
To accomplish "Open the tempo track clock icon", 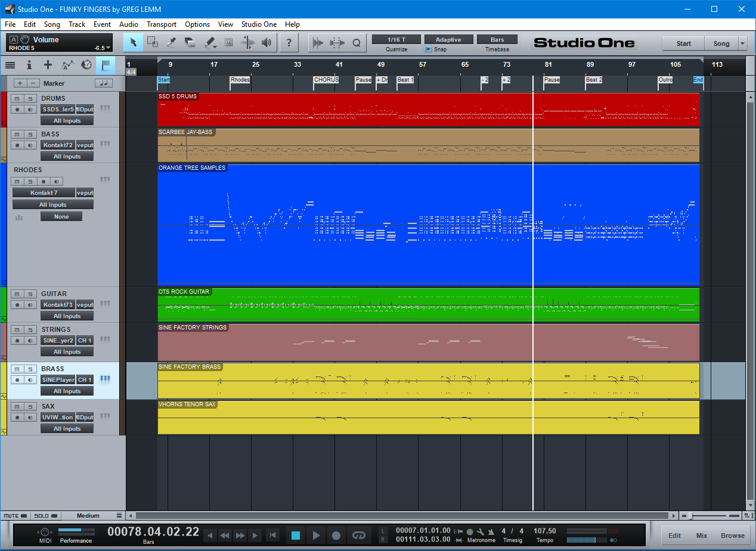I will (86, 65).
